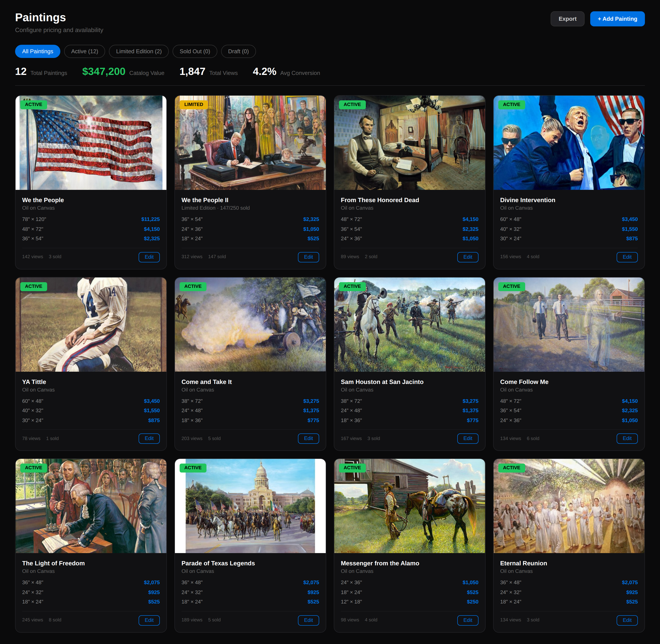Open the YA Tittle painting thumbnail
660x644 pixels.
pos(91,325)
